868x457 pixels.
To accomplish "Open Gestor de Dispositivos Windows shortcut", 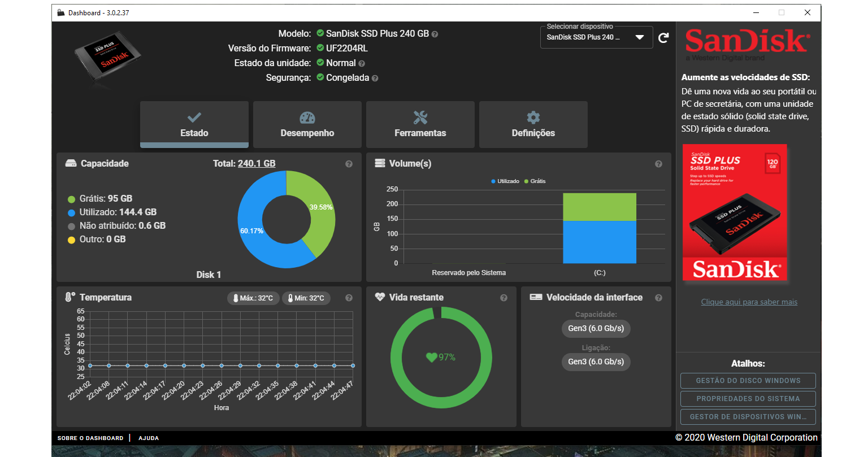I will [748, 417].
